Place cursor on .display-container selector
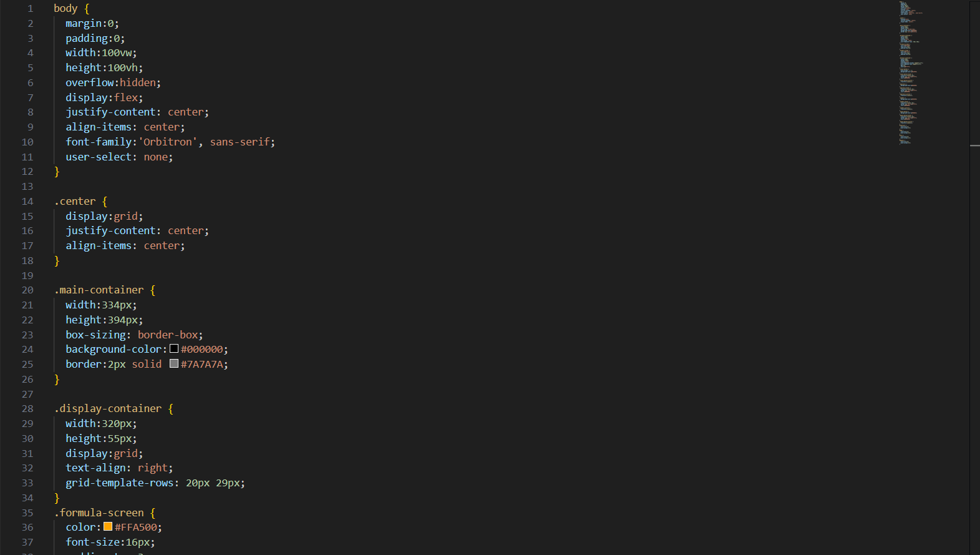This screenshot has width=980, height=555. (108, 408)
